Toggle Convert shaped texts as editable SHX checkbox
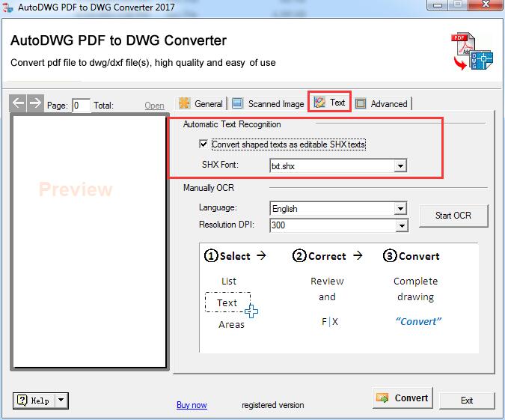The image size is (505, 420). click(x=203, y=144)
